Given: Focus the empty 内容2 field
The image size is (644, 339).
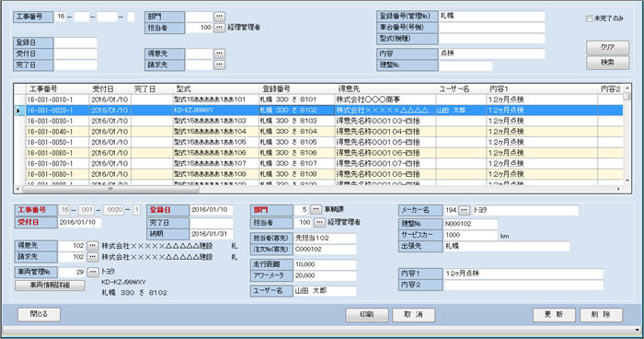Looking at the screenshot, I should tap(523, 285).
